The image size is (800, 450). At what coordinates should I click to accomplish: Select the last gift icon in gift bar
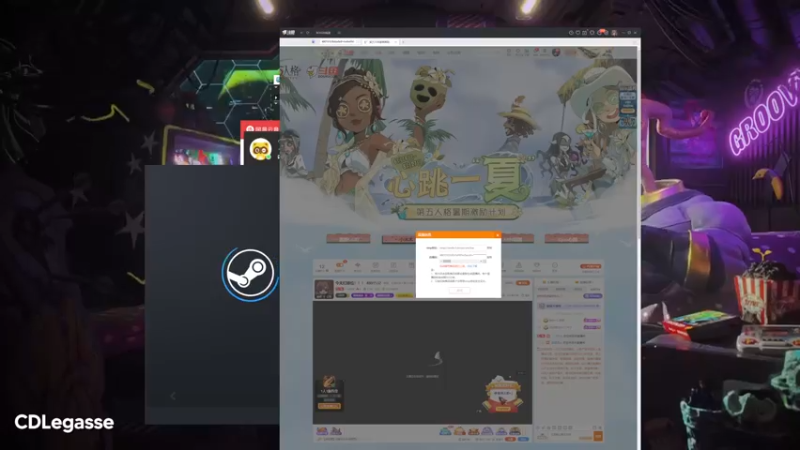pyautogui.click(x=515, y=431)
